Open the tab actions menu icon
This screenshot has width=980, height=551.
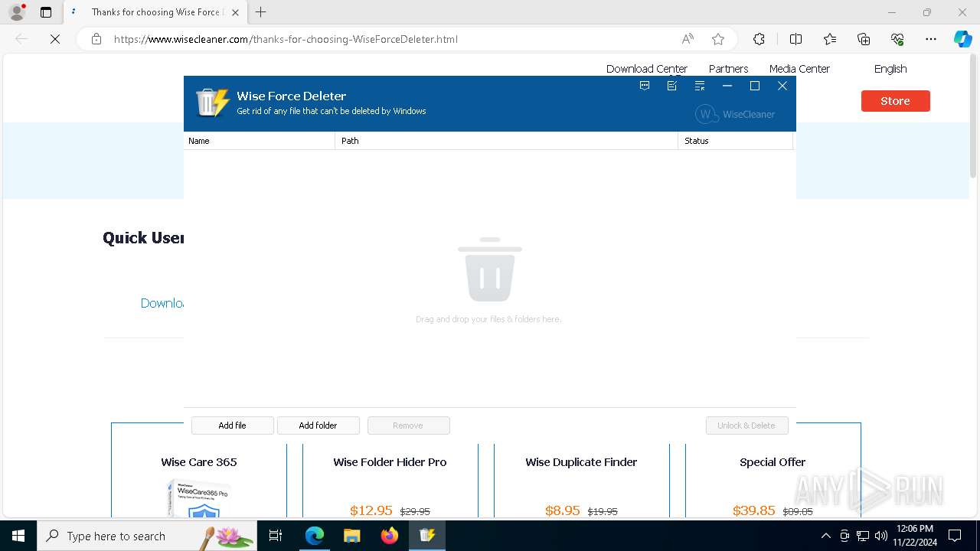tap(46, 12)
